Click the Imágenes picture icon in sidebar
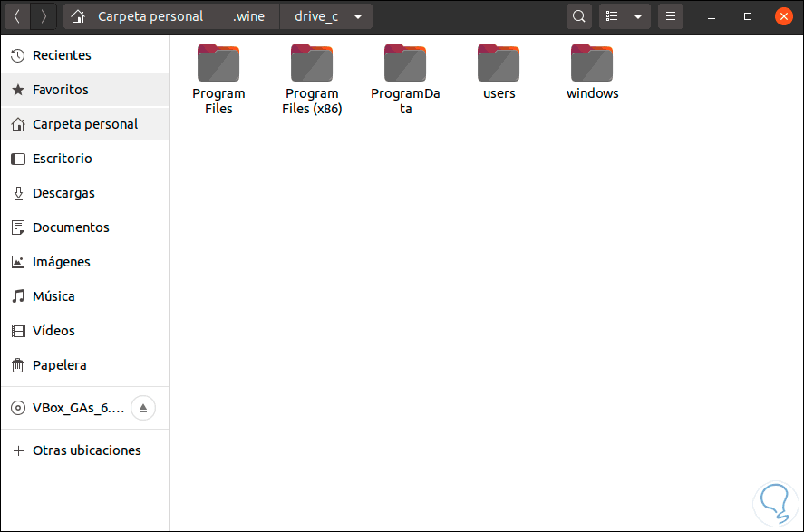 (18, 262)
